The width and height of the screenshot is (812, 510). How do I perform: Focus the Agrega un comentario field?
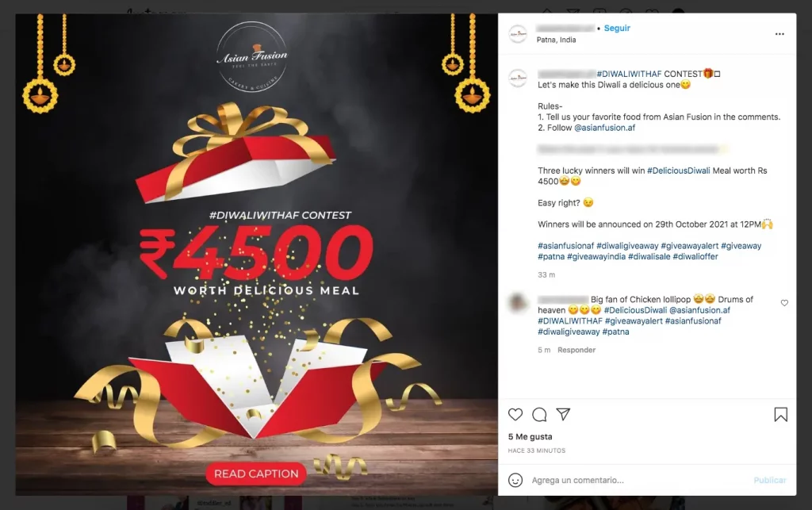click(x=637, y=480)
